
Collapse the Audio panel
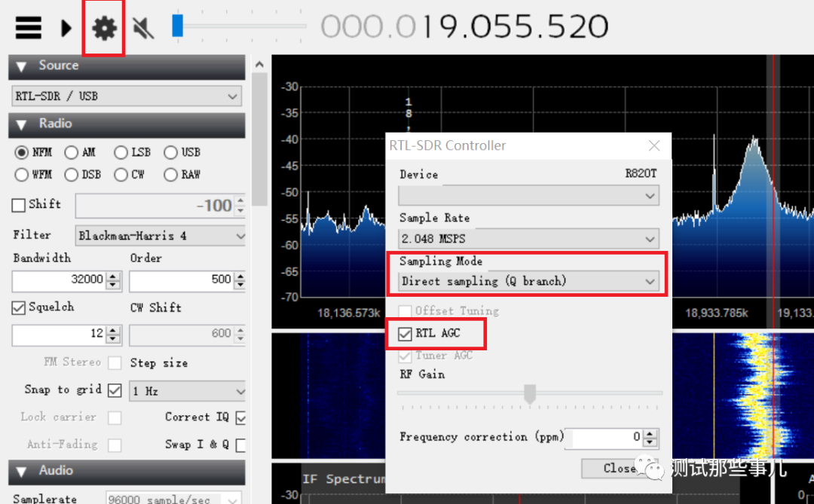click(22, 472)
